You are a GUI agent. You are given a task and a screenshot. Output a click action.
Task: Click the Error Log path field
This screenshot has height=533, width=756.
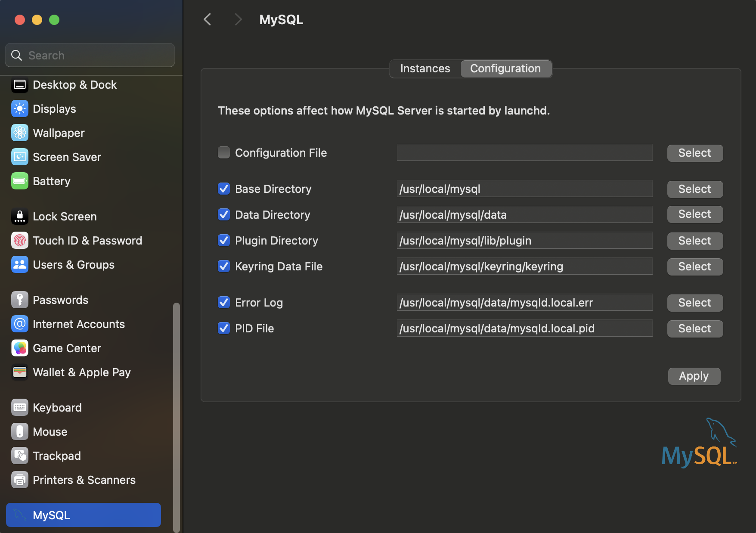click(524, 302)
